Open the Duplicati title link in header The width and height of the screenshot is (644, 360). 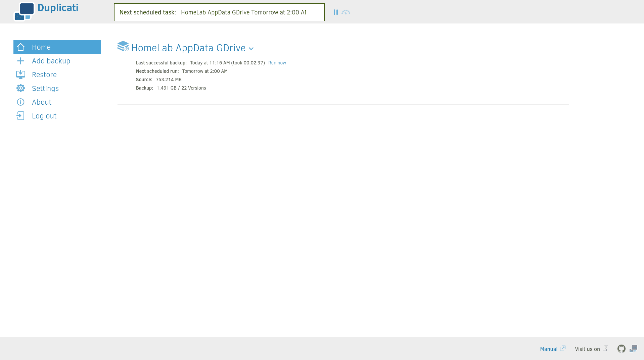coord(58,8)
